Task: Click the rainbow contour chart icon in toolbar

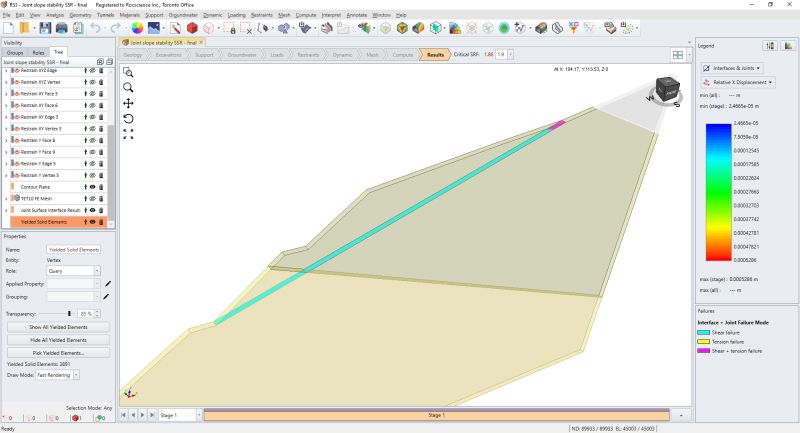Action: click(x=455, y=28)
